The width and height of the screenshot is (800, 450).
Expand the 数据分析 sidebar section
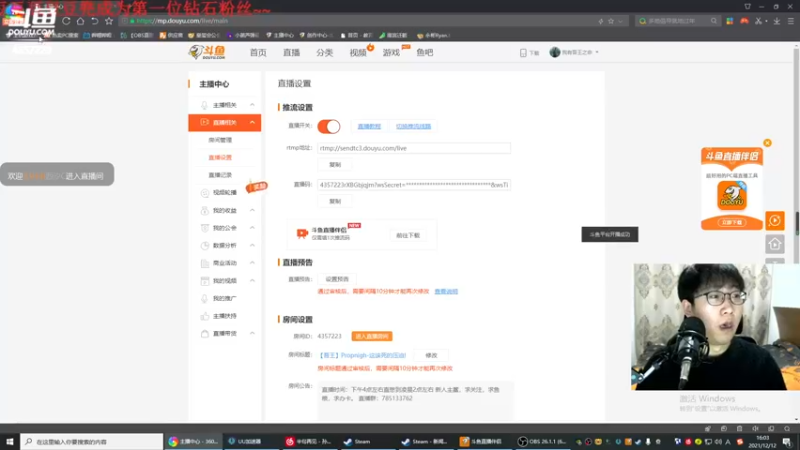252,245
